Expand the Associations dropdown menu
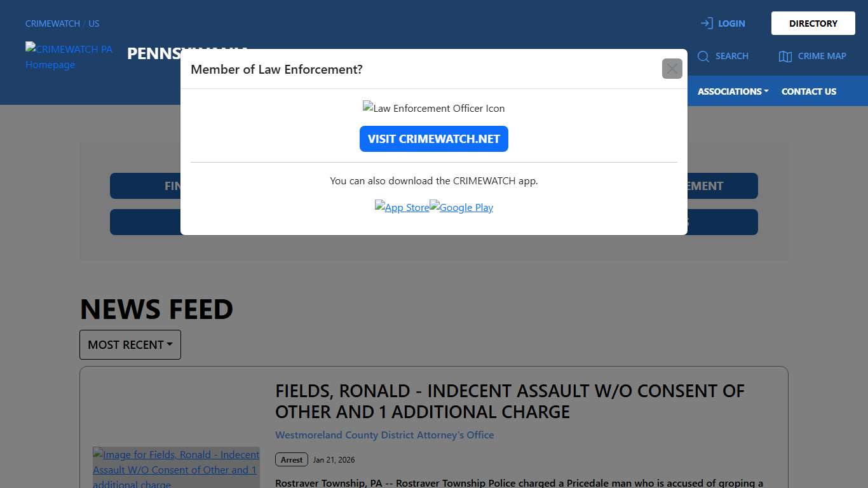This screenshot has height=488, width=868. 733,91
